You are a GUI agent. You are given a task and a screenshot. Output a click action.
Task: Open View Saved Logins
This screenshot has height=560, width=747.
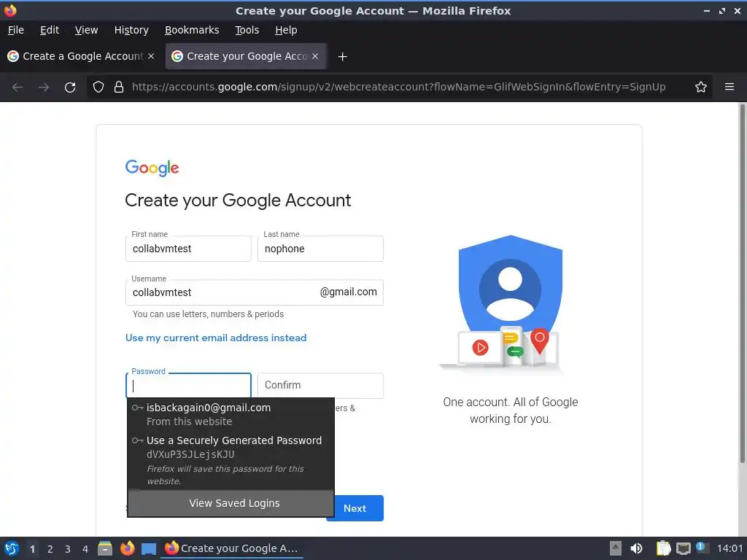(x=231, y=503)
